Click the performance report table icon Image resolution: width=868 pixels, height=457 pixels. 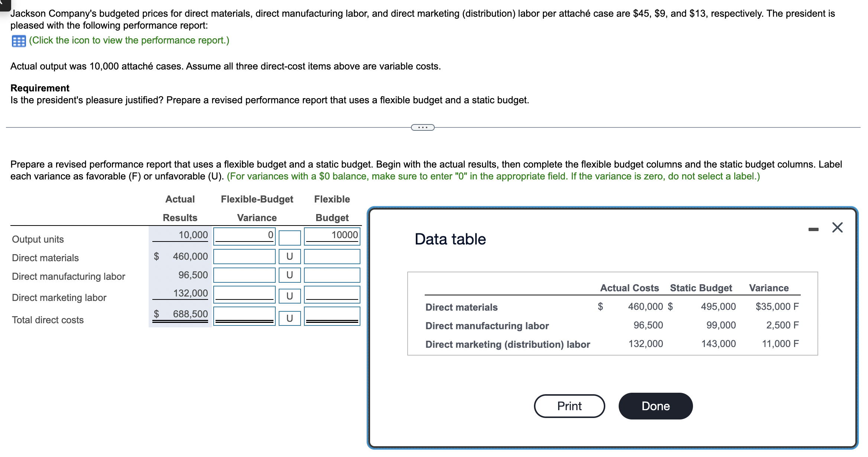(19, 41)
